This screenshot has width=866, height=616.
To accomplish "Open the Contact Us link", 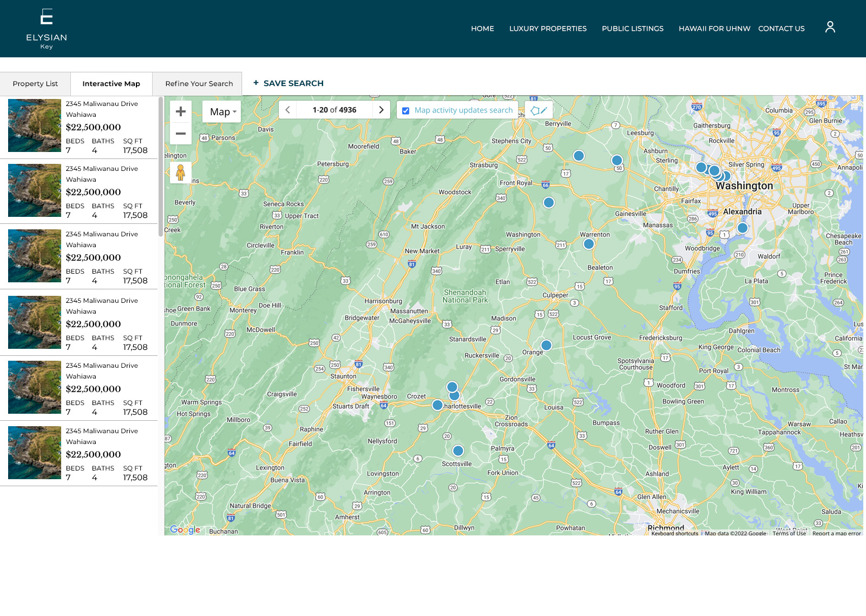I will pos(781,29).
